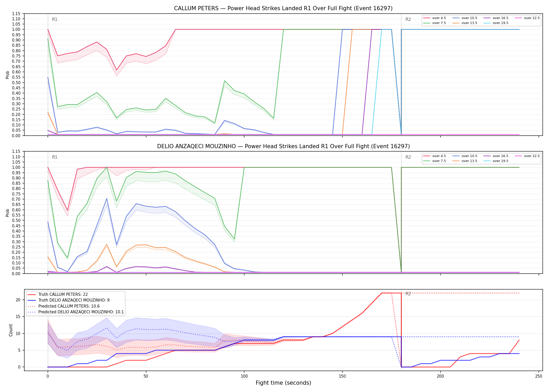Click red line swatch for 'over 4.5' in top legend
The width and height of the screenshot is (549, 392).
tap(427, 18)
